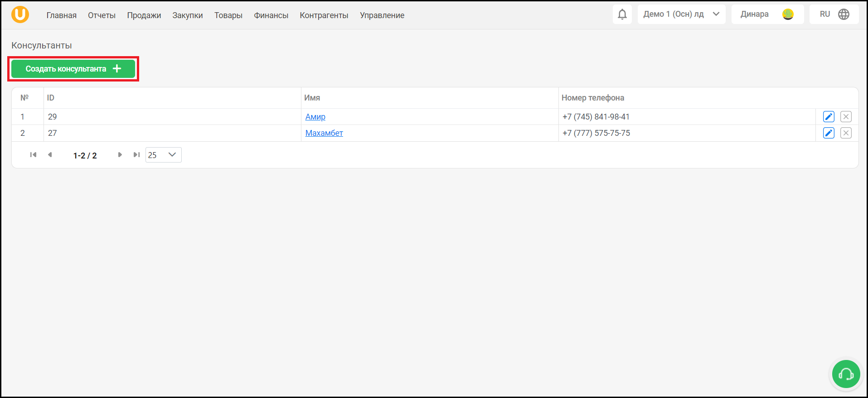Edit consultant Амир with pencil icon
This screenshot has width=868, height=398.
click(x=829, y=117)
